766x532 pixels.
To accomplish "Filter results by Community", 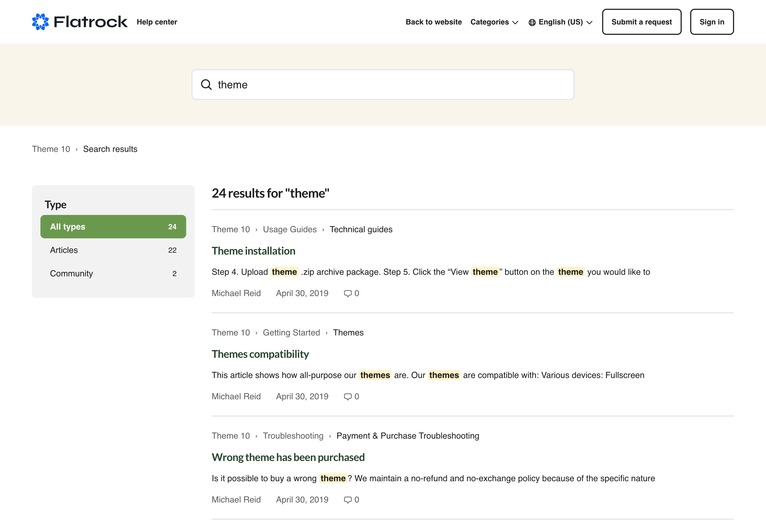I will (x=113, y=273).
